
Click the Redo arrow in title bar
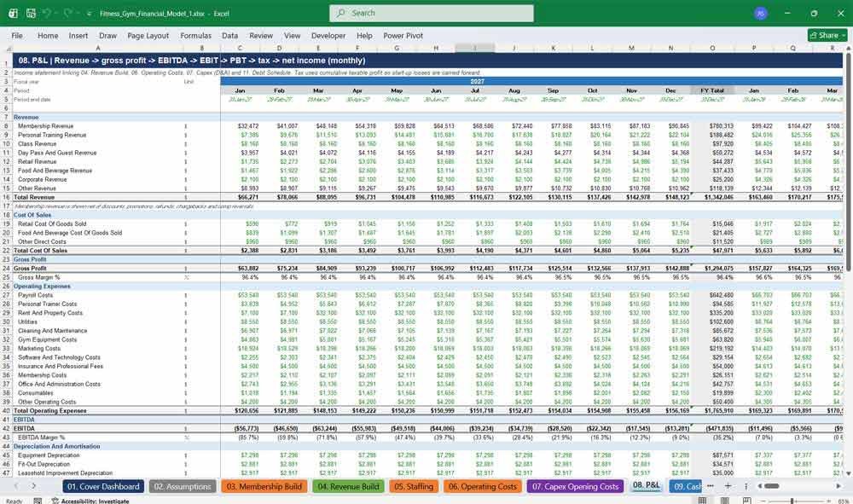pos(68,13)
